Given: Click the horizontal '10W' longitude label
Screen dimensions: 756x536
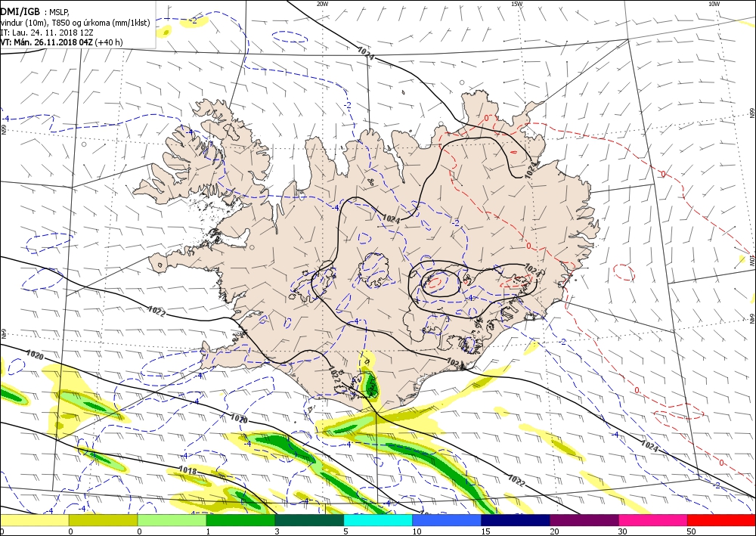Looking at the screenshot, I should [714, 4].
